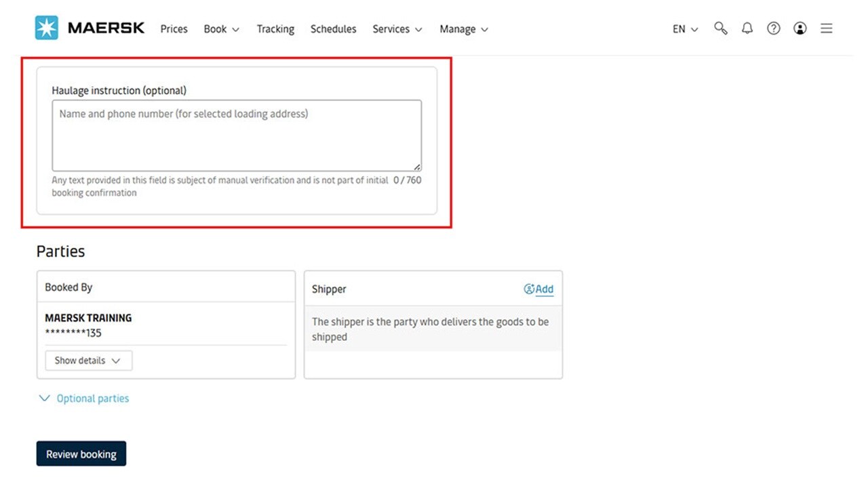This screenshot has height=488, width=868.
Task: Expand the Services dropdown menu
Action: point(397,29)
